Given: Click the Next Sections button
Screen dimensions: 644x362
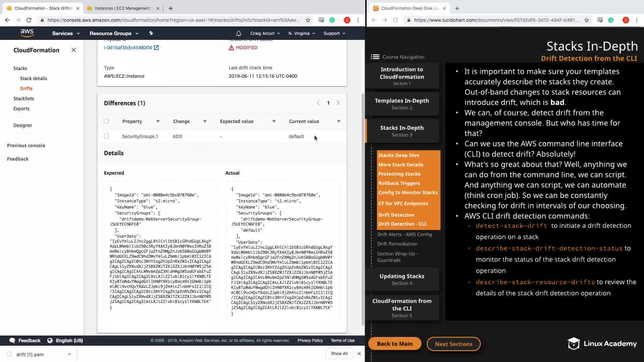Looking at the screenshot, I should tap(453, 344).
